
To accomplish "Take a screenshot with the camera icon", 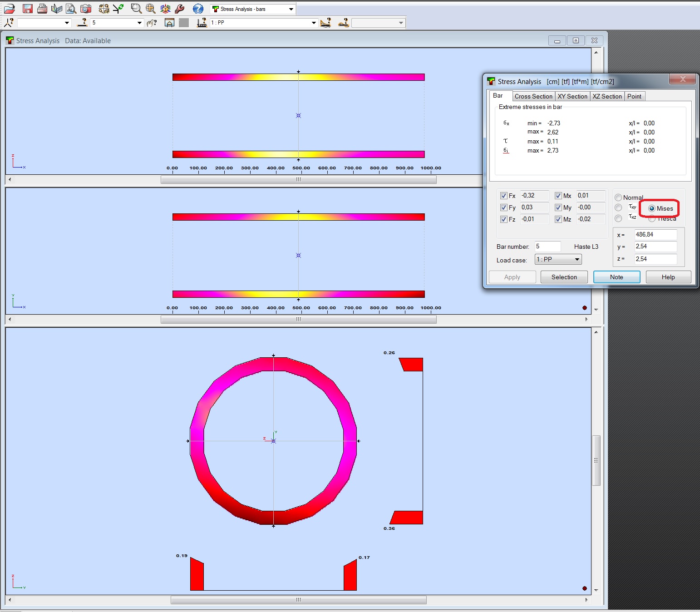I will [86, 8].
